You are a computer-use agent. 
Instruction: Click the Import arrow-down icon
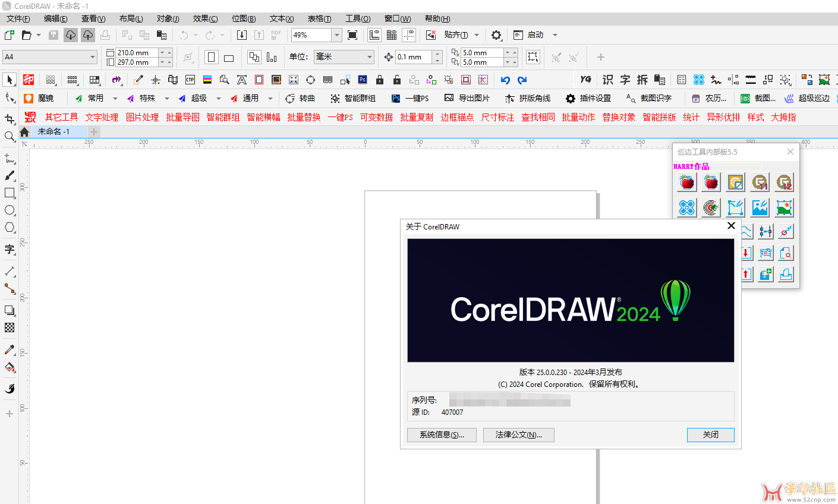pyautogui.click(x=242, y=35)
